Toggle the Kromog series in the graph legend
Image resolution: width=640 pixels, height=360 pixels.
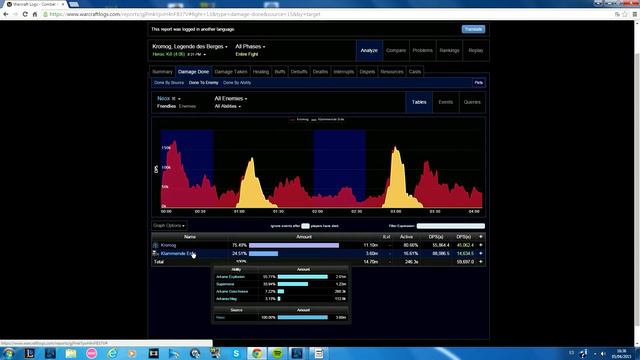click(x=299, y=119)
